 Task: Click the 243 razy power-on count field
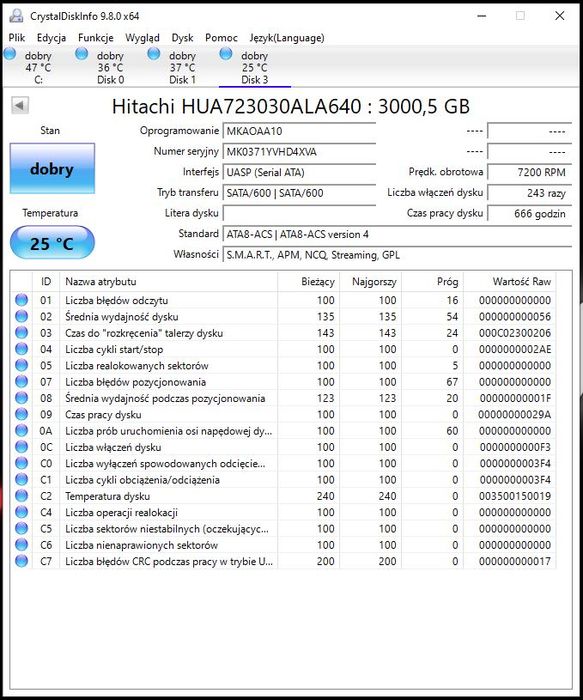click(x=529, y=193)
